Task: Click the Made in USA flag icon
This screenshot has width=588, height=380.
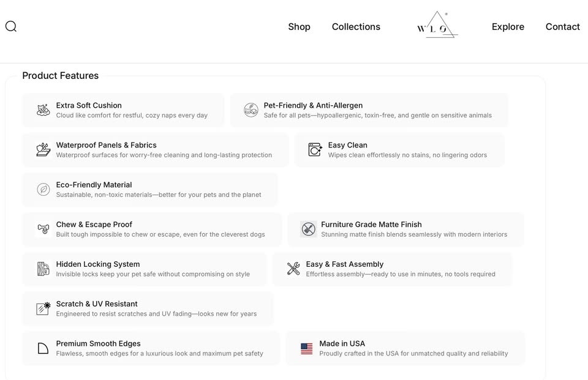Action: click(x=307, y=349)
